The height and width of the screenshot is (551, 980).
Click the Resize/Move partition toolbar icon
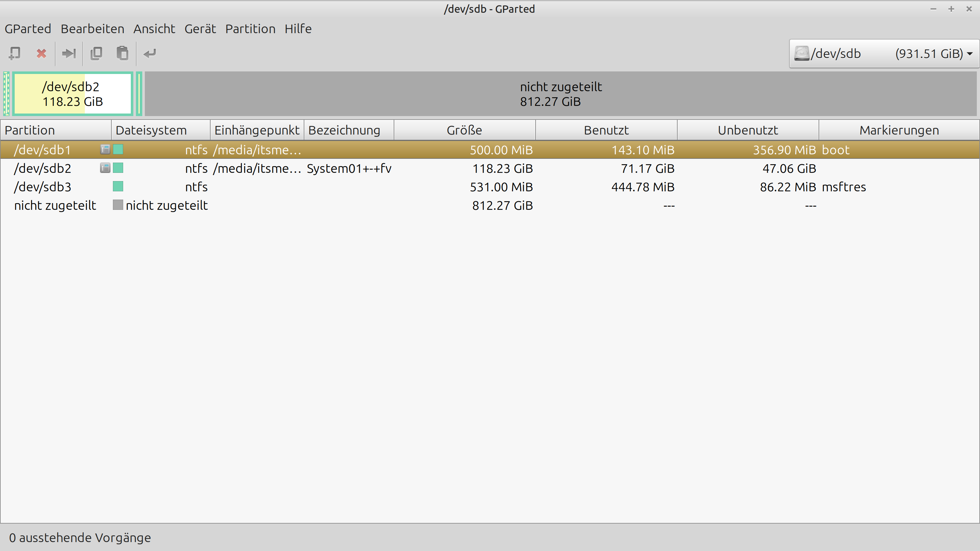69,54
